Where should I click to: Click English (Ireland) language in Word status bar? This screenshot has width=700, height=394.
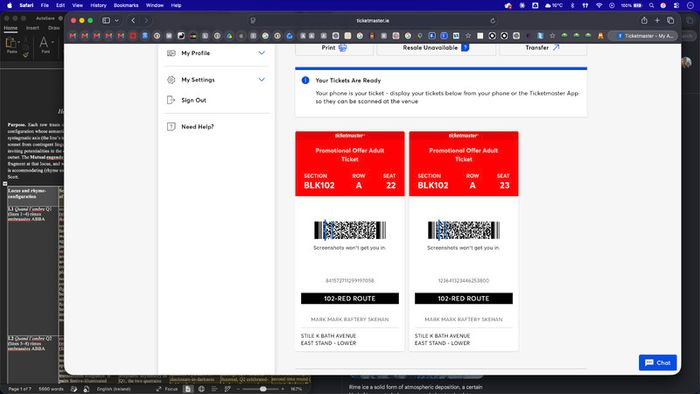click(113, 389)
